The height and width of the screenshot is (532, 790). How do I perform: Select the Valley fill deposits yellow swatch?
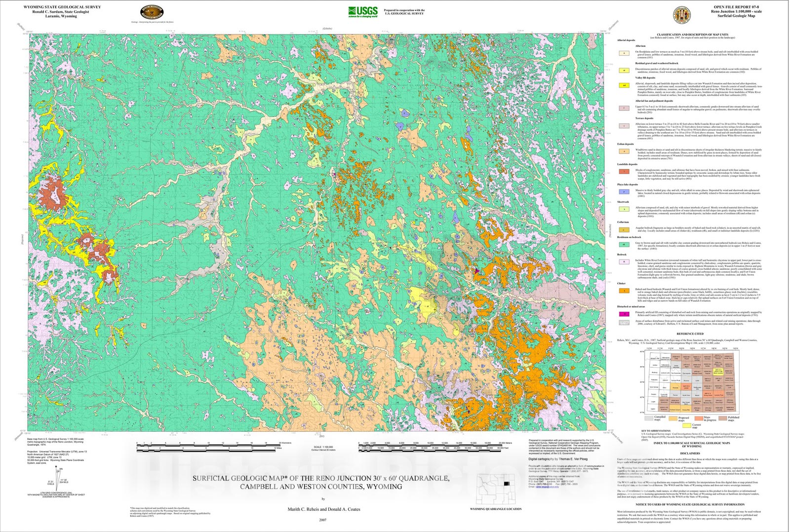click(624, 85)
